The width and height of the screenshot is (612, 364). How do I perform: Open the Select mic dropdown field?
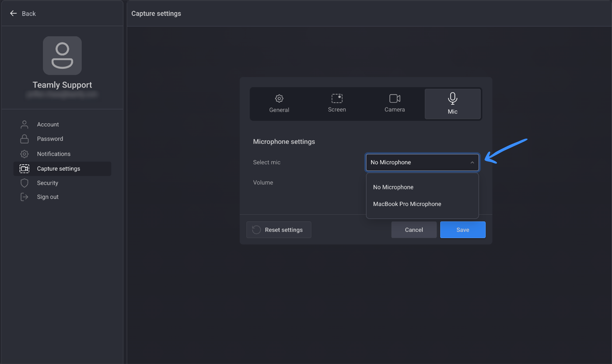tap(422, 162)
